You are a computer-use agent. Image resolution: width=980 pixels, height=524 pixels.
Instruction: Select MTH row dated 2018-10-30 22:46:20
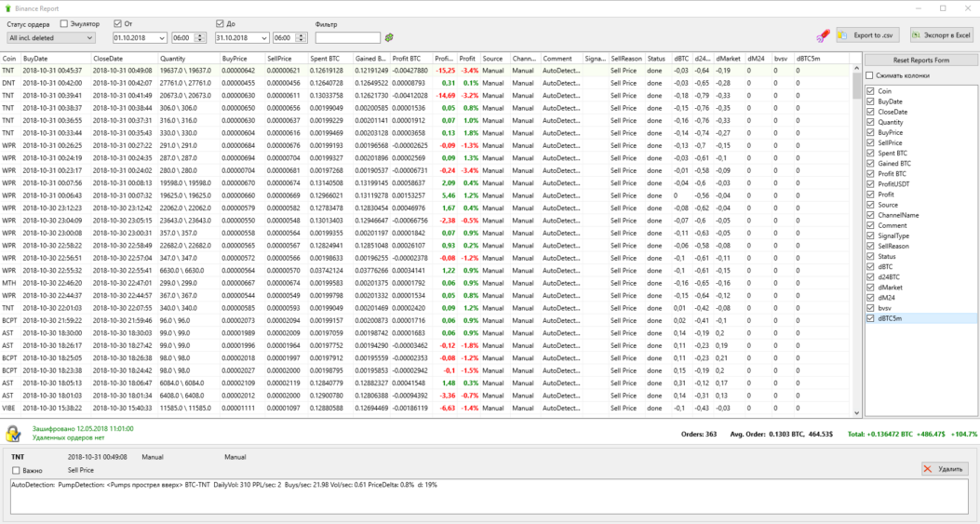[x=425, y=283]
